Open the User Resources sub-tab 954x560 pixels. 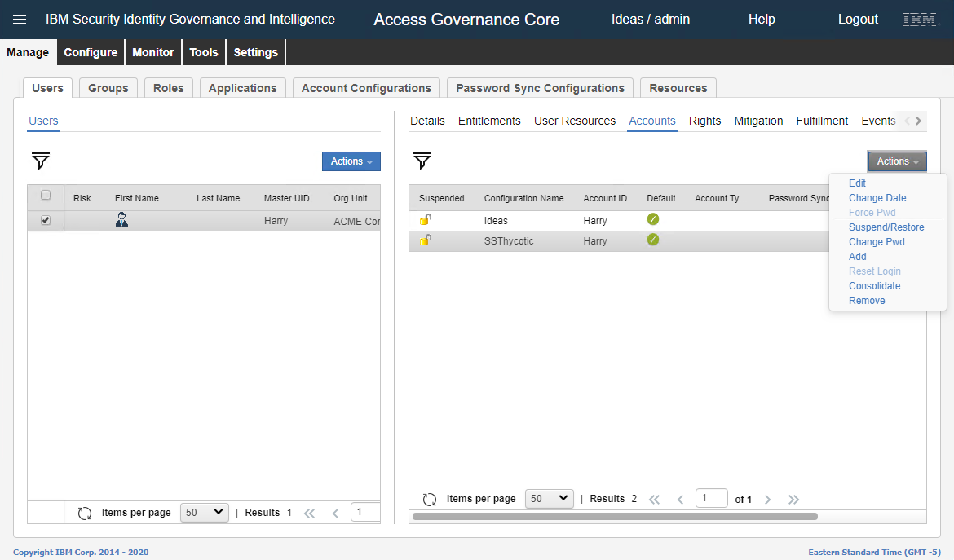click(x=575, y=121)
